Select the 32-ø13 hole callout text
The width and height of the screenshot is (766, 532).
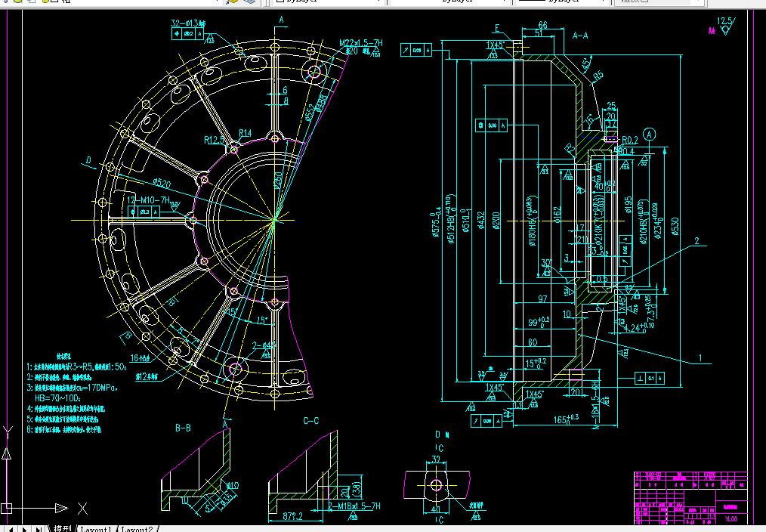click(x=188, y=23)
